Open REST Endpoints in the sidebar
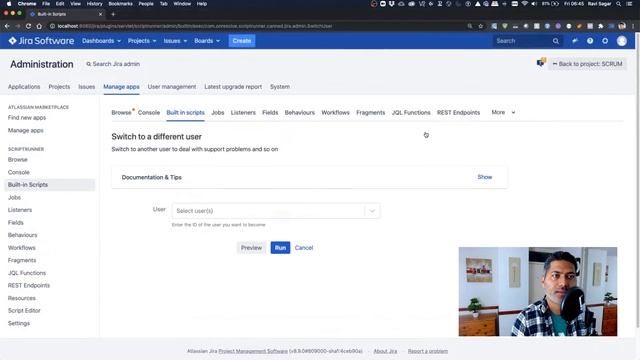Screen dimensions: 640x360 pos(29,286)
